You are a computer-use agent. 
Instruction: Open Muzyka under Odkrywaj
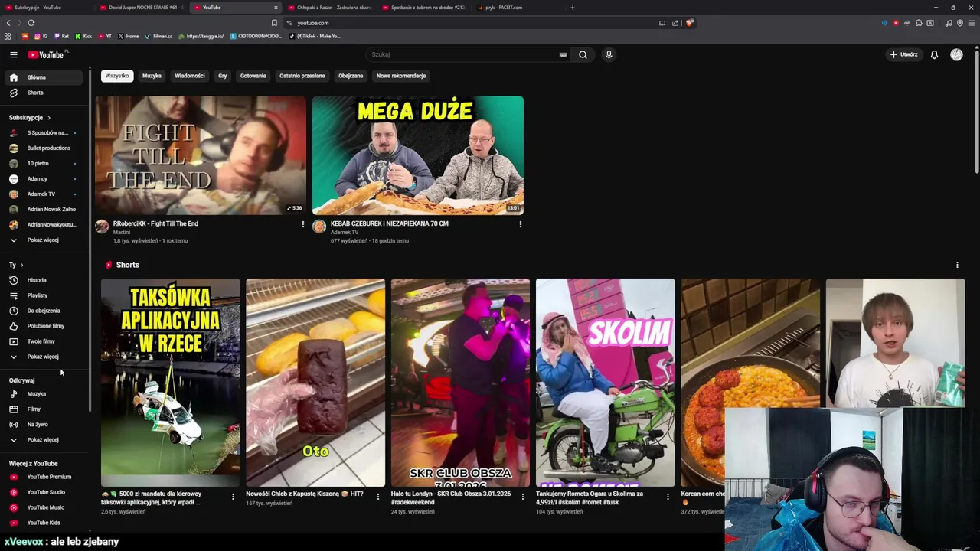(43, 393)
